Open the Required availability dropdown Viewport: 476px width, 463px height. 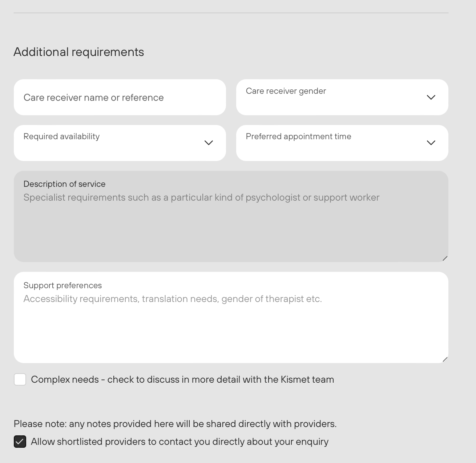click(120, 143)
